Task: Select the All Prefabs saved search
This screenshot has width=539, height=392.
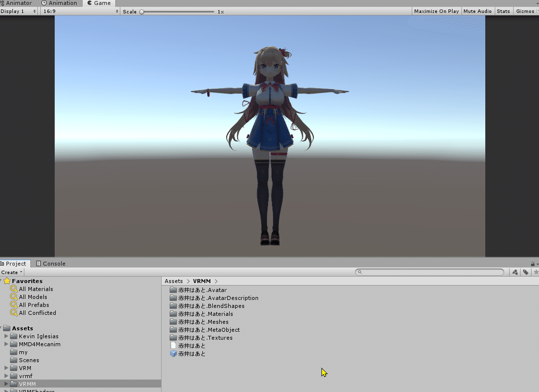Action: coord(34,305)
